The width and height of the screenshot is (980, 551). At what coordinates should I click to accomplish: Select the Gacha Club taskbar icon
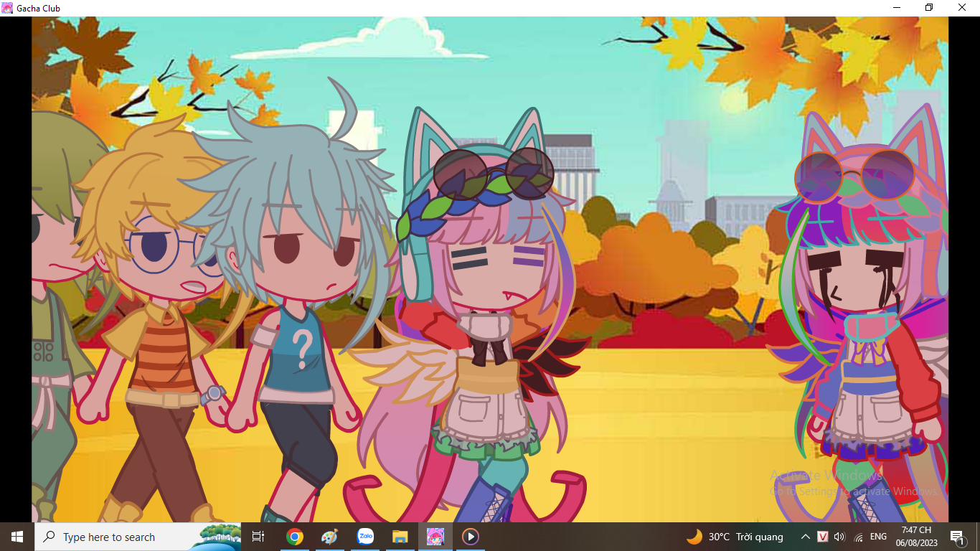tap(435, 537)
